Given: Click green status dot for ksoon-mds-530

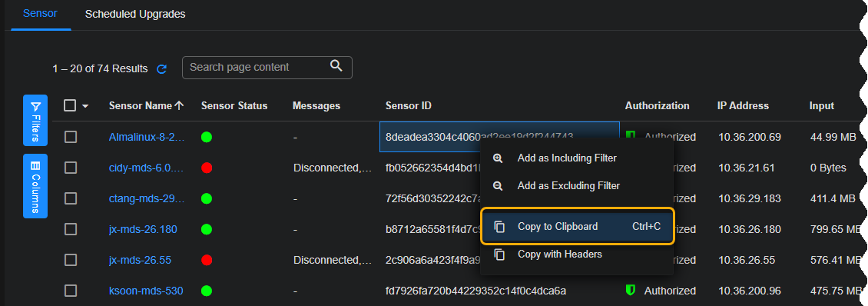Looking at the screenshot, I should tap(207, 291).
